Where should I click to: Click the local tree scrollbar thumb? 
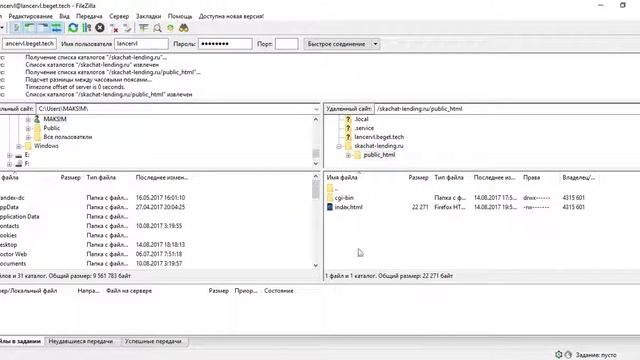click(x=316, y=153)
